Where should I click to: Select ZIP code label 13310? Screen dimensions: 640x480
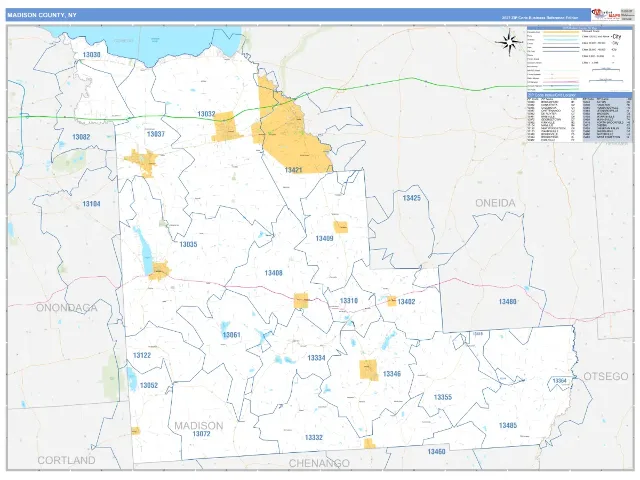[x=349, y=301]
